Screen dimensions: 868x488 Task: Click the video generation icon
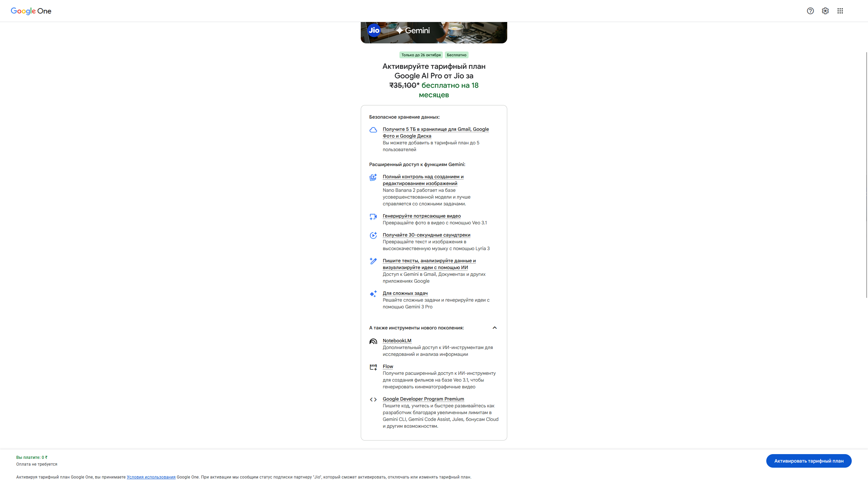coord(373,217)
